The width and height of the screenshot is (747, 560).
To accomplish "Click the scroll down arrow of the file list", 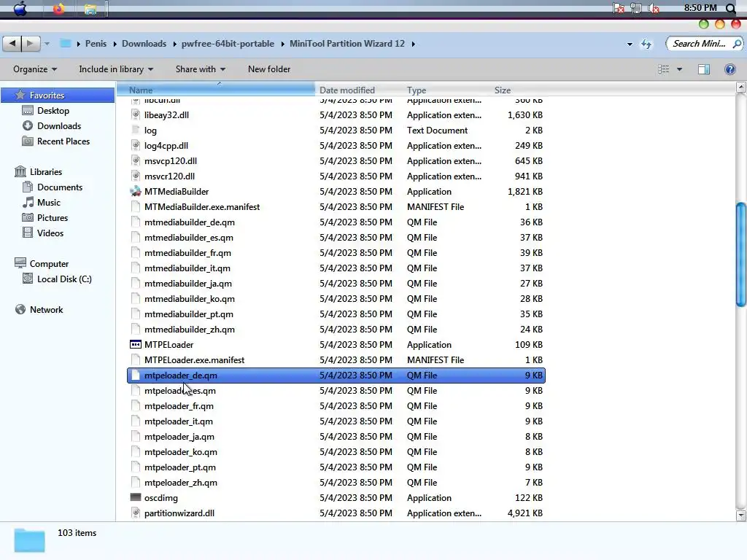I will (741, 516).
